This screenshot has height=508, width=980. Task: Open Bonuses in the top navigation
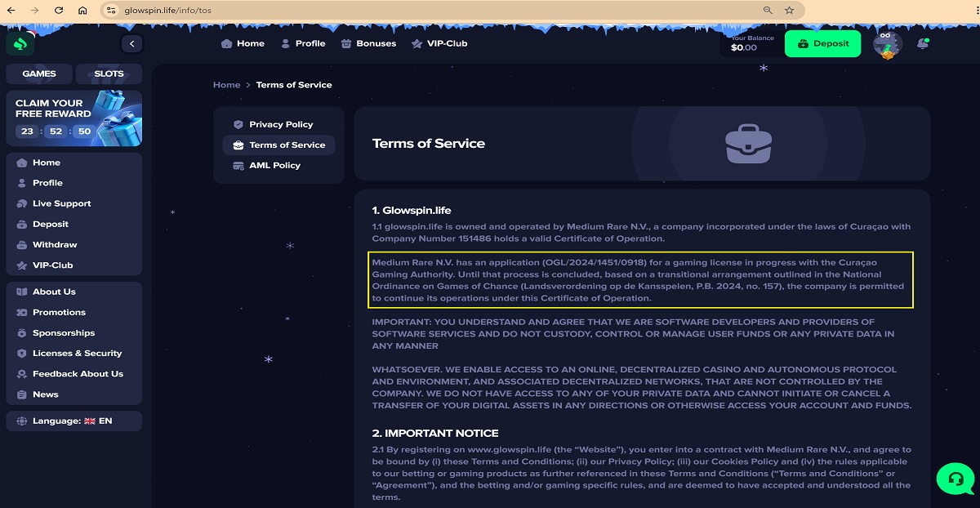(368, 43)
